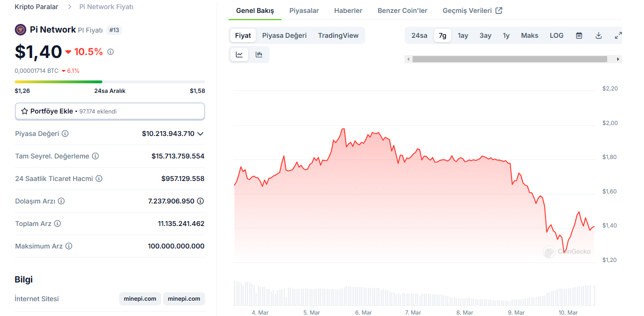Open second minepi.com website link
Image resolution: width=644 pixels, height=316 pixels.
pyautogui.click(x=184, y=299)
